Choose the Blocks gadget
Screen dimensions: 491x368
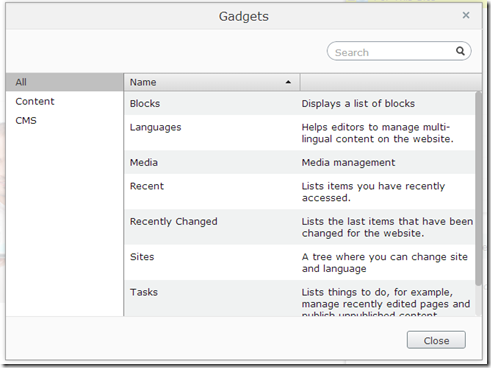[x=300, y=103]
